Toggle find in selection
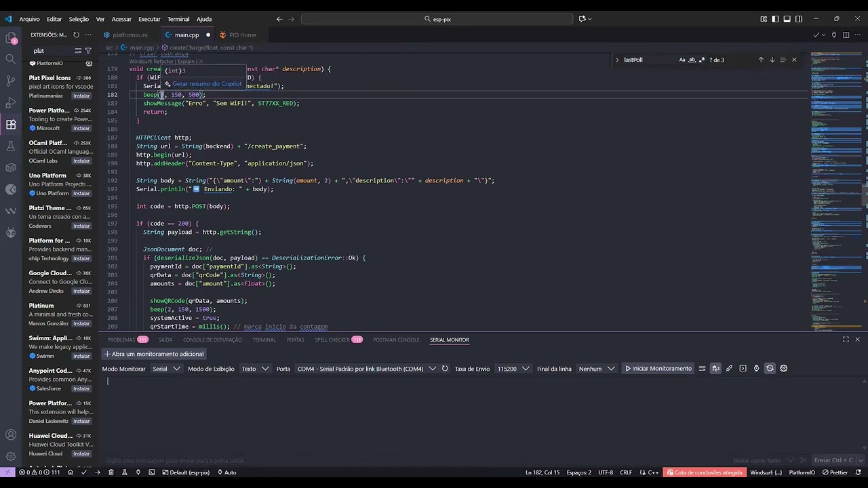This screenshot has height=488, width=868. coord(783,60)
